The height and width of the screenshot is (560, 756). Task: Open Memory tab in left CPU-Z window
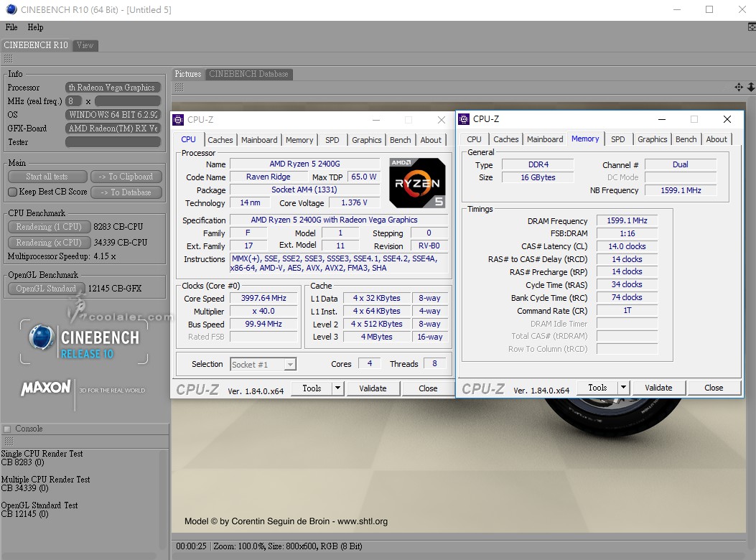[299, 140]
